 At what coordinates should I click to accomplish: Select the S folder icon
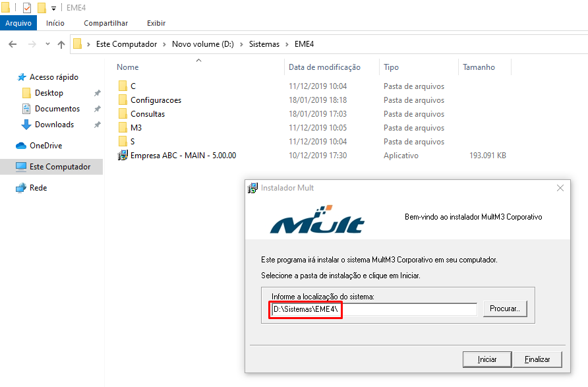(x=123, y=142)
